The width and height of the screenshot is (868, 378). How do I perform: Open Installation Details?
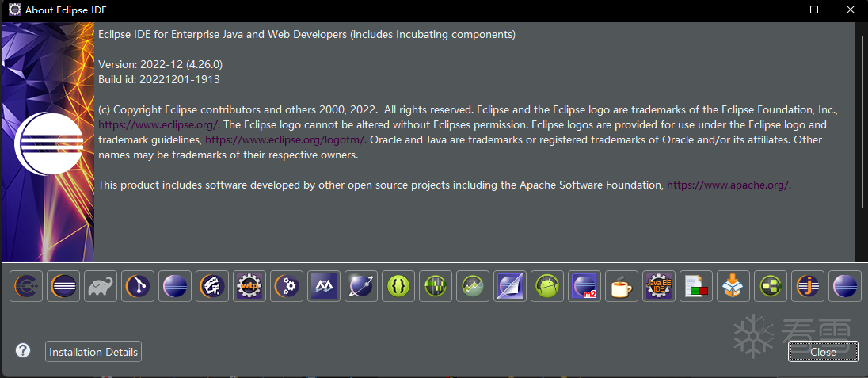coord(93,352)
